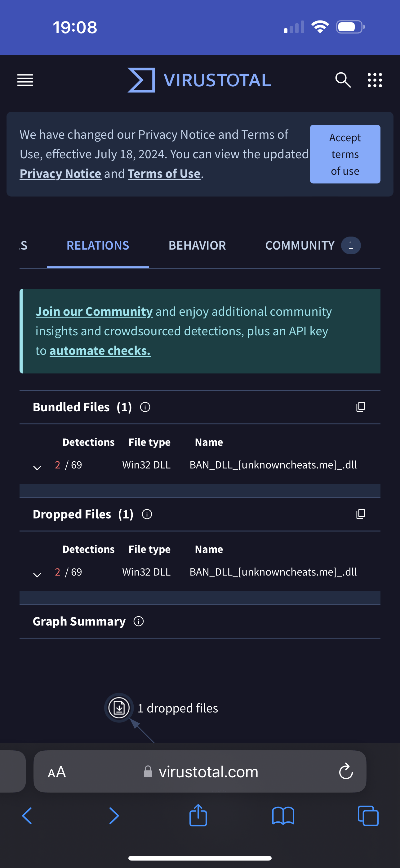Viewport: 400px width, 868px height.
Task: Click Bundled Files 2 / 69 detections
Action: (x=68, y=465)
